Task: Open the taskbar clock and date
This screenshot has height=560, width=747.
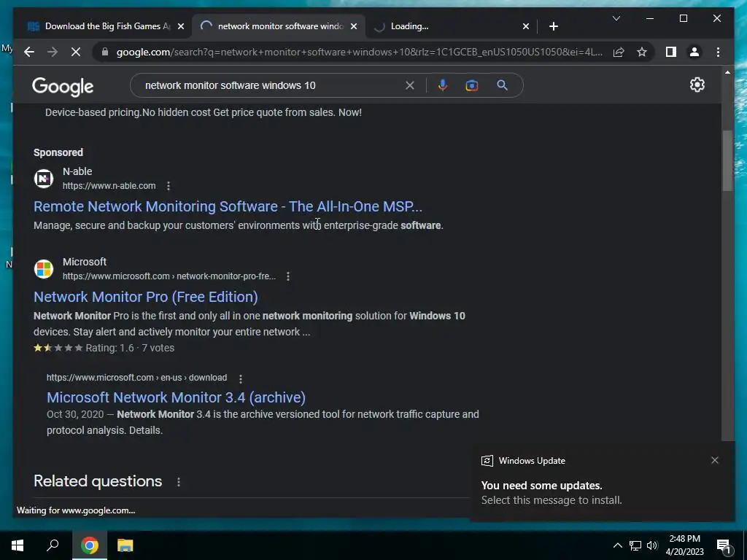Action: 684,545
